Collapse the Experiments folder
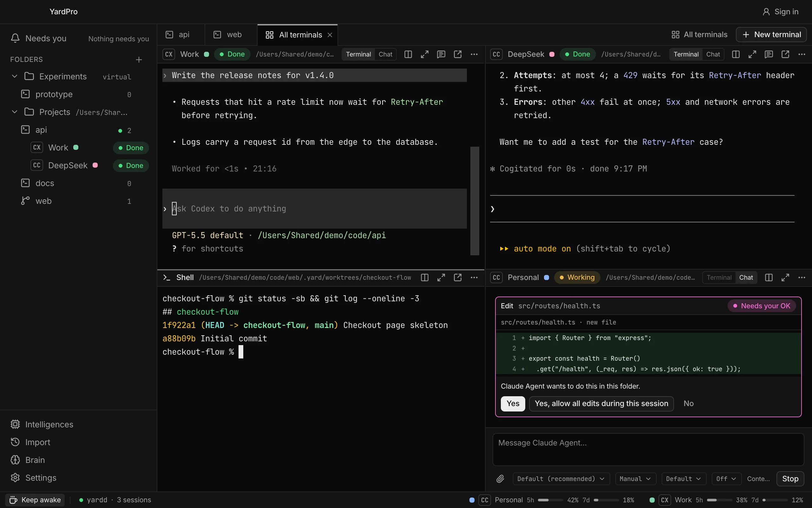The height and width of the screenshot is (508, 812). click(x=14, y=76)
